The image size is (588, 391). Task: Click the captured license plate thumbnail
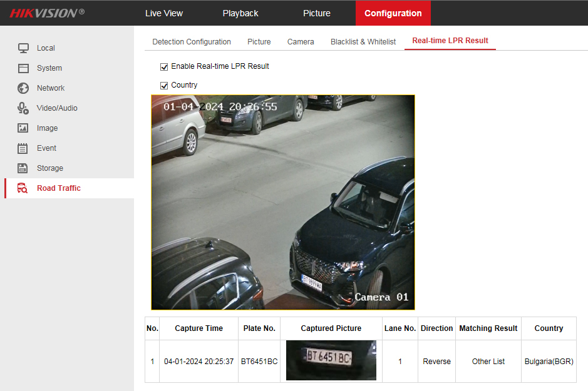[331, 360]
